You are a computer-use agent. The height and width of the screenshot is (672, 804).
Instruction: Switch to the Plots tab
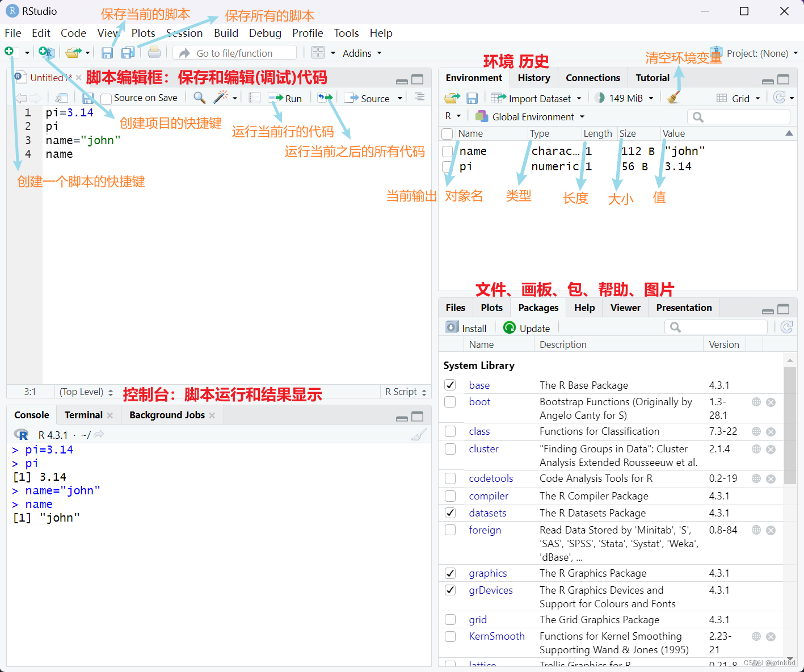491,308
